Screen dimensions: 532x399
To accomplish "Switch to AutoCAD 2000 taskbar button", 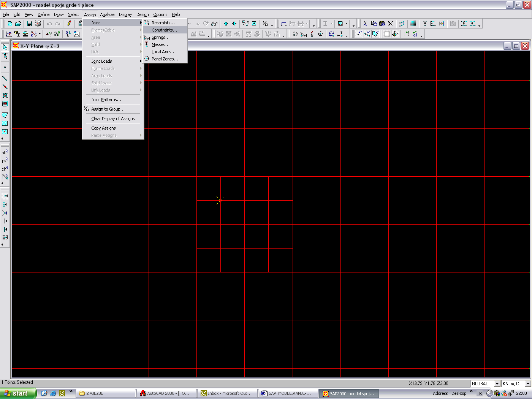I will point(166,393).
